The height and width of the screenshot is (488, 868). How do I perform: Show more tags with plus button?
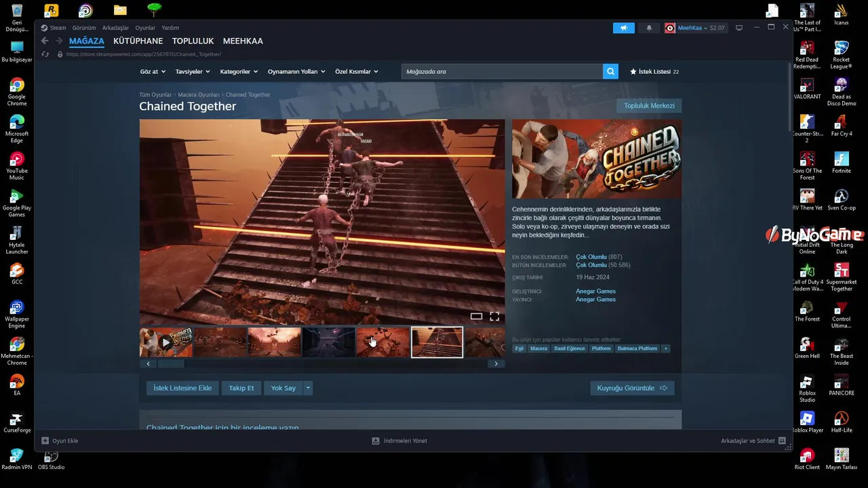click(666, 348)
